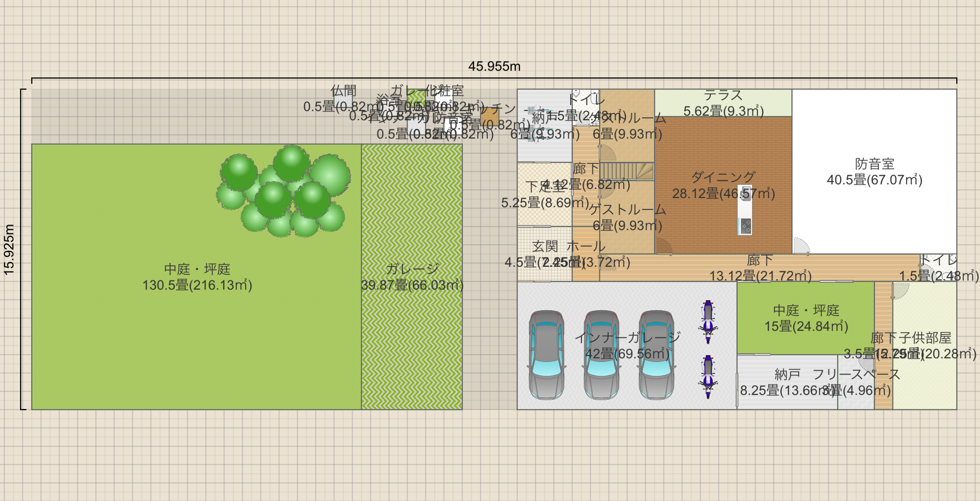Select the tree cluster in the large courtyard
980x501 pixels.
tap(284, 191)
